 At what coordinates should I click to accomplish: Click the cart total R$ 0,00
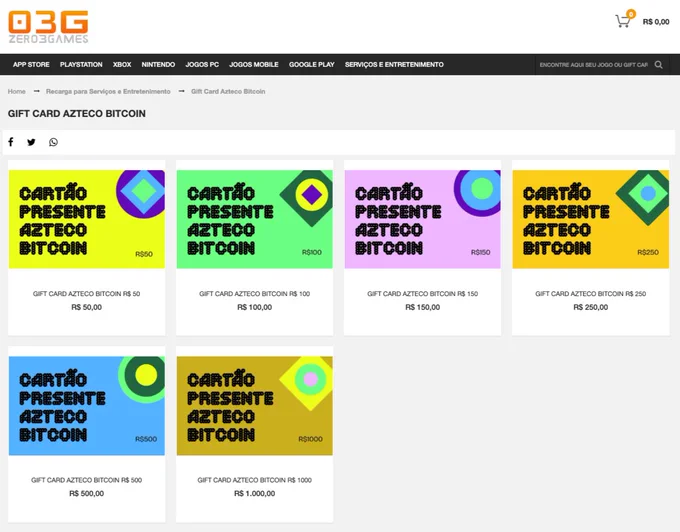click(656, 22)
